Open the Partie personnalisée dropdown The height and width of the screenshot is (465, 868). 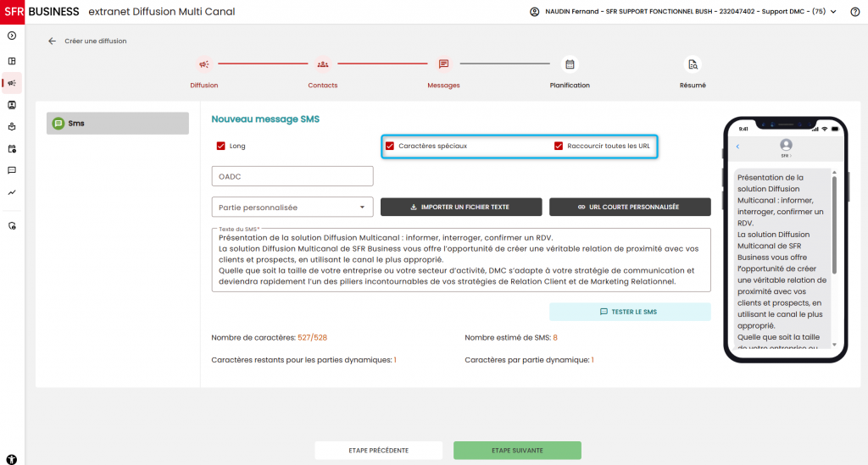292,208
